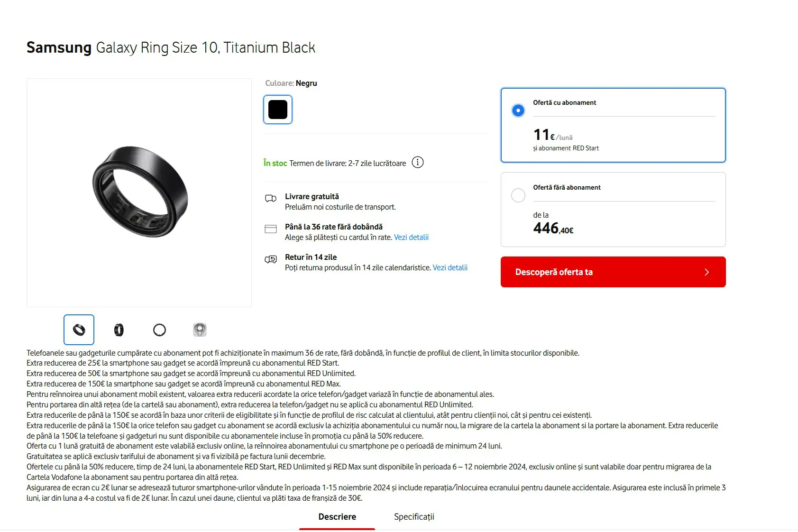This screenshot has width=798, height=532.
Task: Select the angled ring thumbnail
Action: [x=79, y=330]
